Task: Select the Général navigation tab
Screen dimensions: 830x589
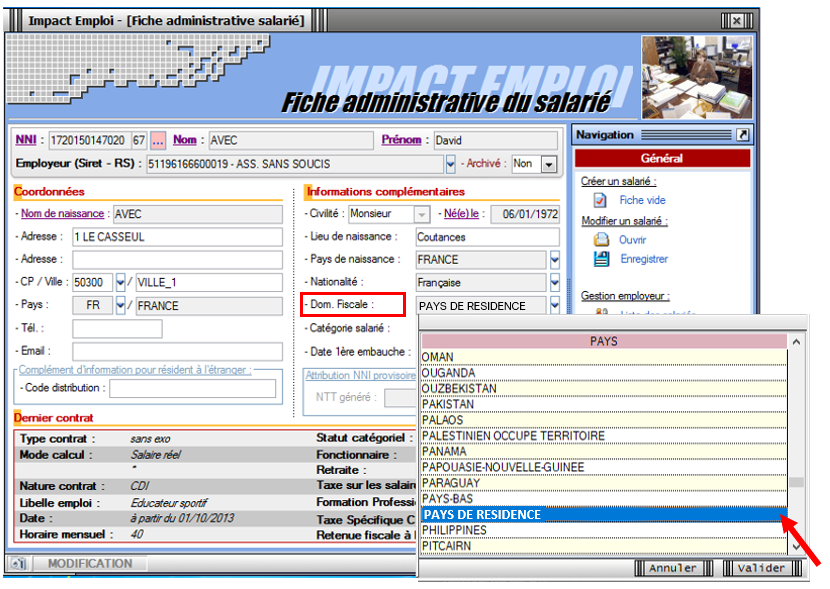Action: (x=662, y=158)
